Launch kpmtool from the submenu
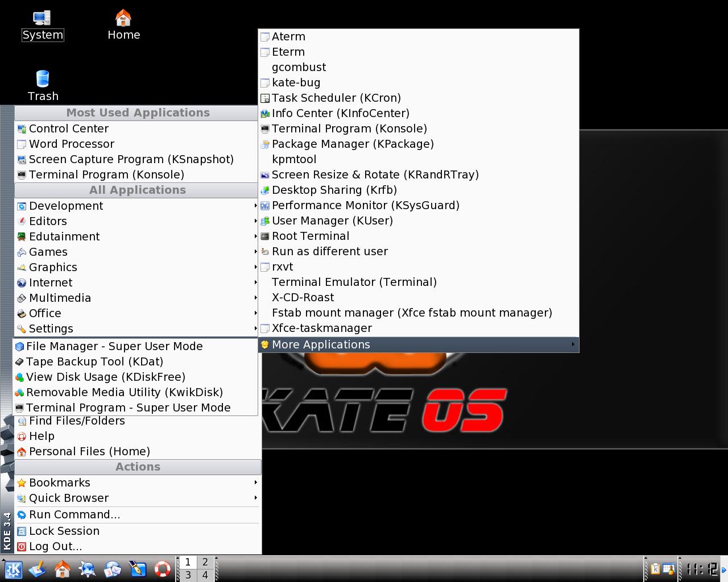 click(x=418, y=160)
